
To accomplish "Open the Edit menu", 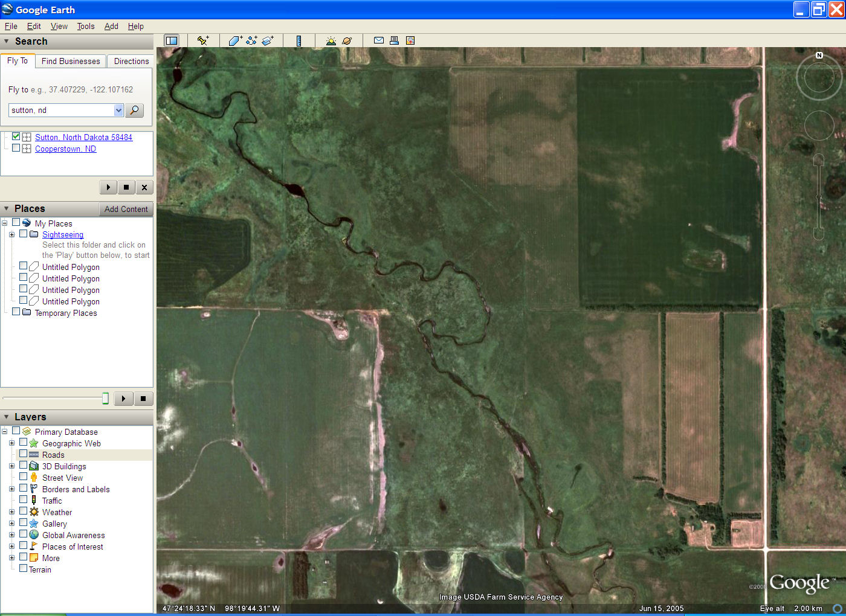I will 34,26.
